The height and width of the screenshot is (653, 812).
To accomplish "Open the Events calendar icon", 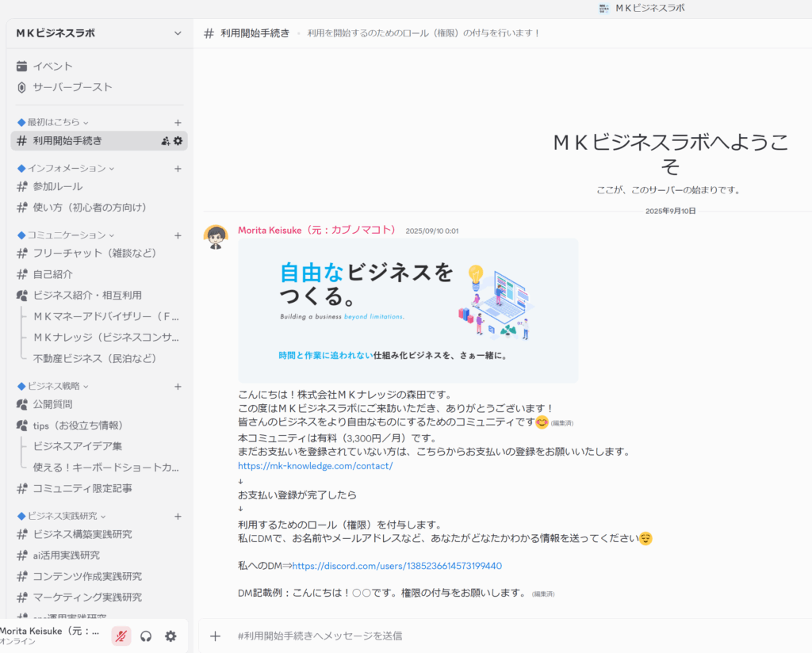I will (22, 66).
